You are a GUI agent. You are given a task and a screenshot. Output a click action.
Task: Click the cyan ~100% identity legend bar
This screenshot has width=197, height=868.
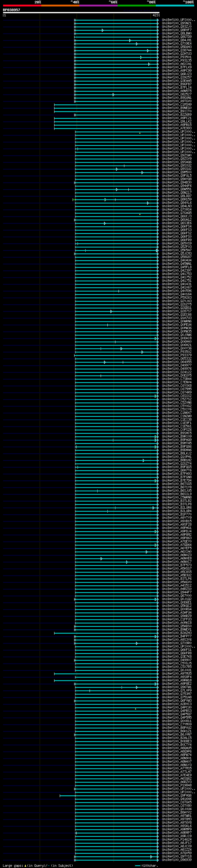(175, 6)
